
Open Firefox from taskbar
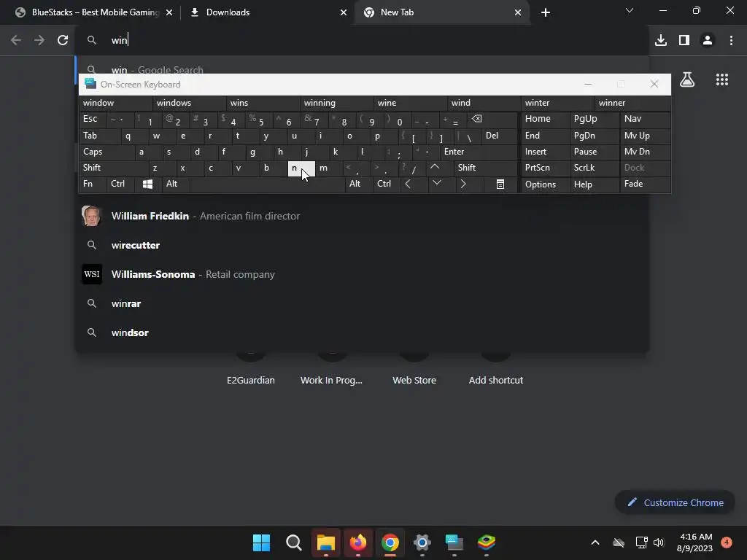coord(357,542)
